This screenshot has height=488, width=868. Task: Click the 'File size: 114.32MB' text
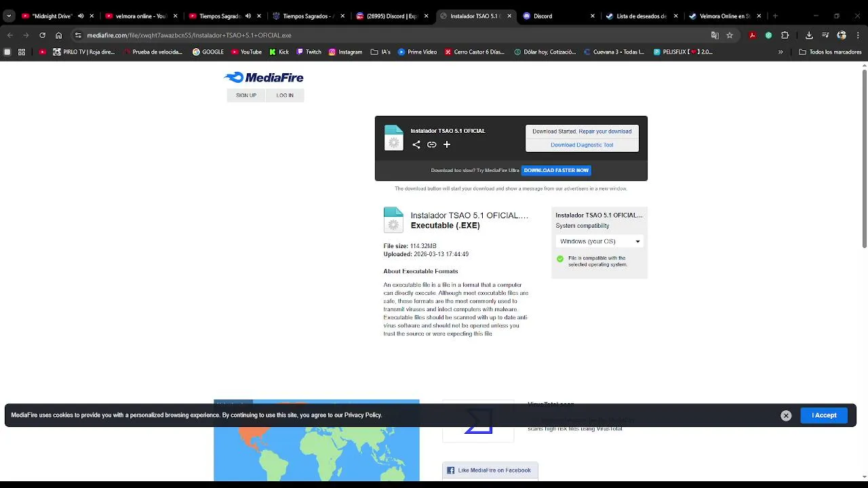tap(410, 246)
